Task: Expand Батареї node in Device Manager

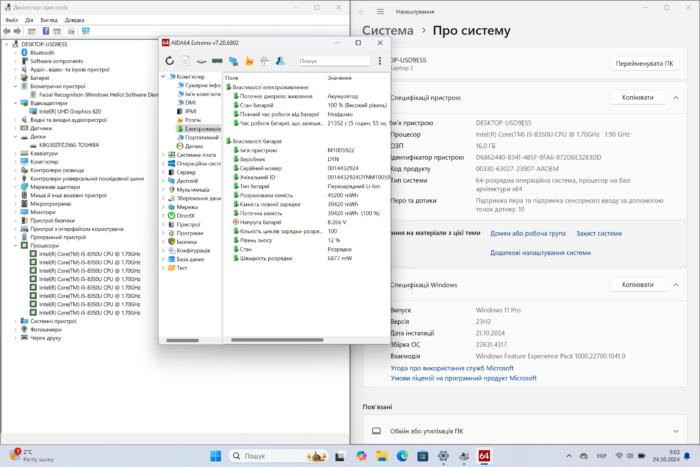Action: [16, 78]
